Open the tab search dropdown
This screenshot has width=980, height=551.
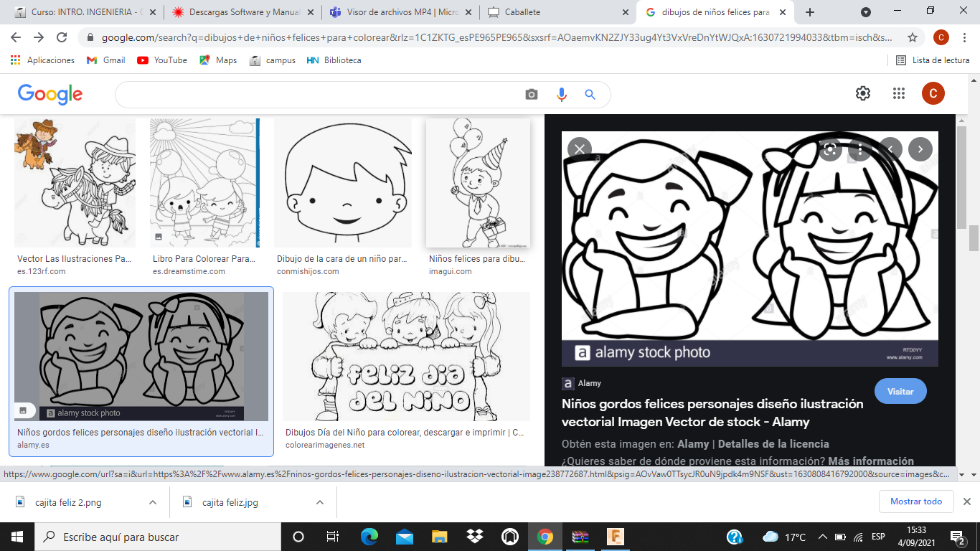pyautogui.click(x=866, y=12)
